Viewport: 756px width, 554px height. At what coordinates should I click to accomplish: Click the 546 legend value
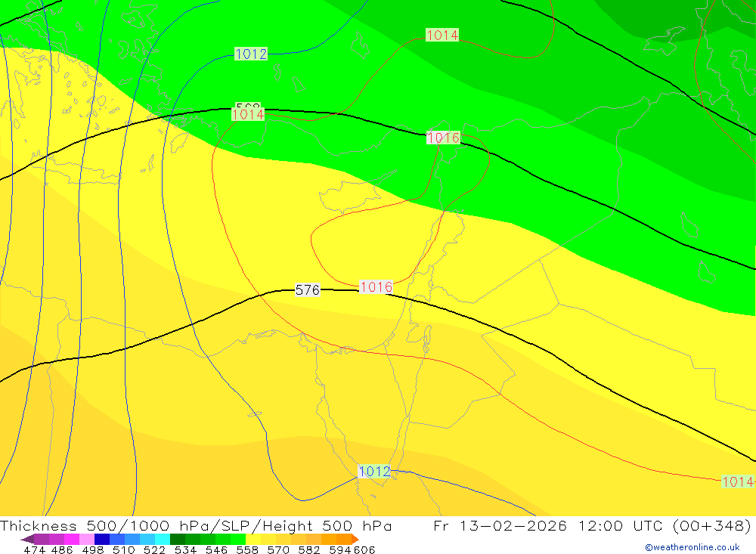(216, 549)
